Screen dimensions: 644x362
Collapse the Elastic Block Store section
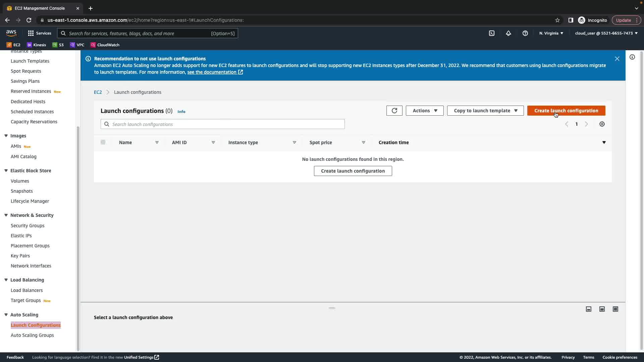pos(6,171)
